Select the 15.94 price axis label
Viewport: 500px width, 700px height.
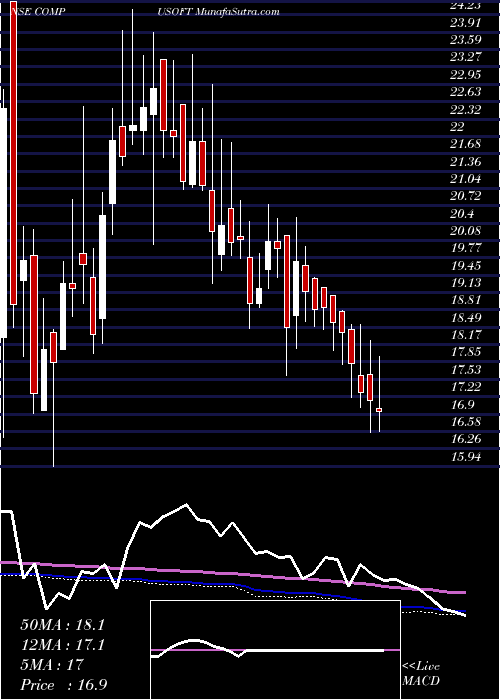466,457
